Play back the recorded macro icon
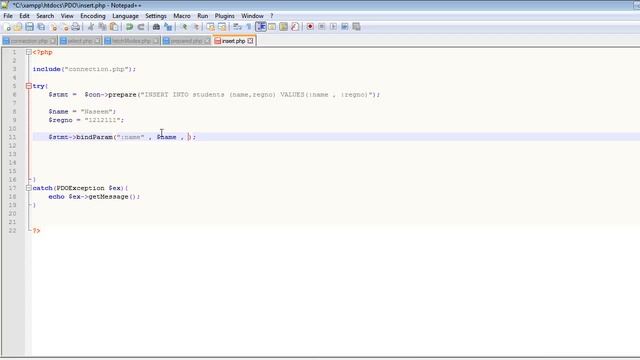The height and width of the screenshot is (360, 640). tap(333, 27)
